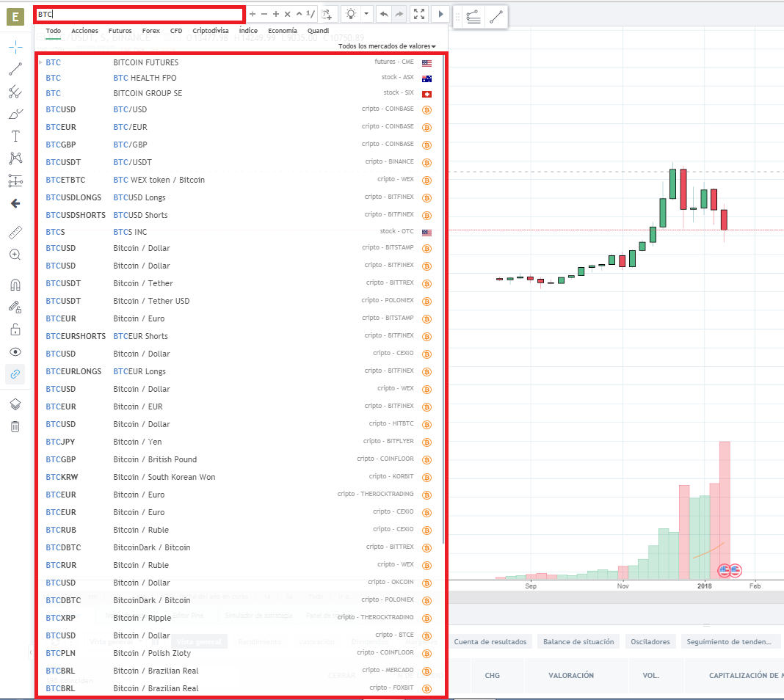Switch to the Índice filter tab
The height and width of the screenshot is (700, 784).
point(248,31)
